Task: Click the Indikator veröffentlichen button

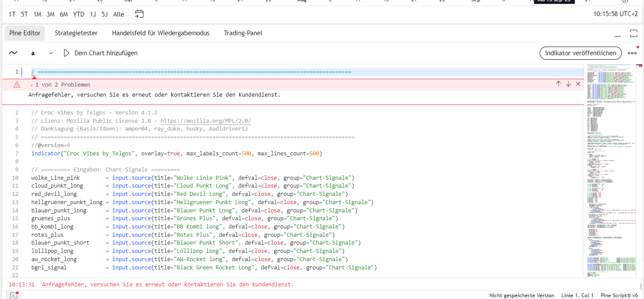Action: click(x=581, y=53)
